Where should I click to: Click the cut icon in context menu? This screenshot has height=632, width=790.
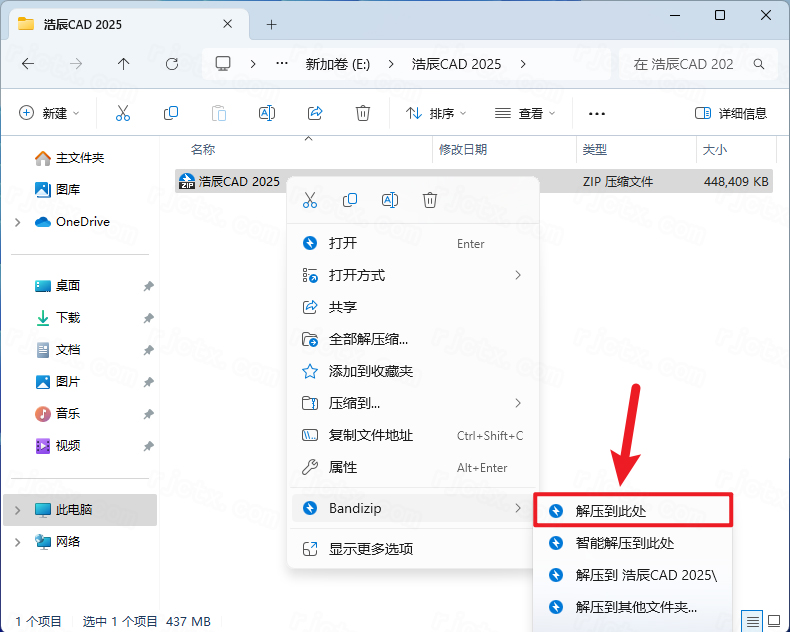pos(310,200)
